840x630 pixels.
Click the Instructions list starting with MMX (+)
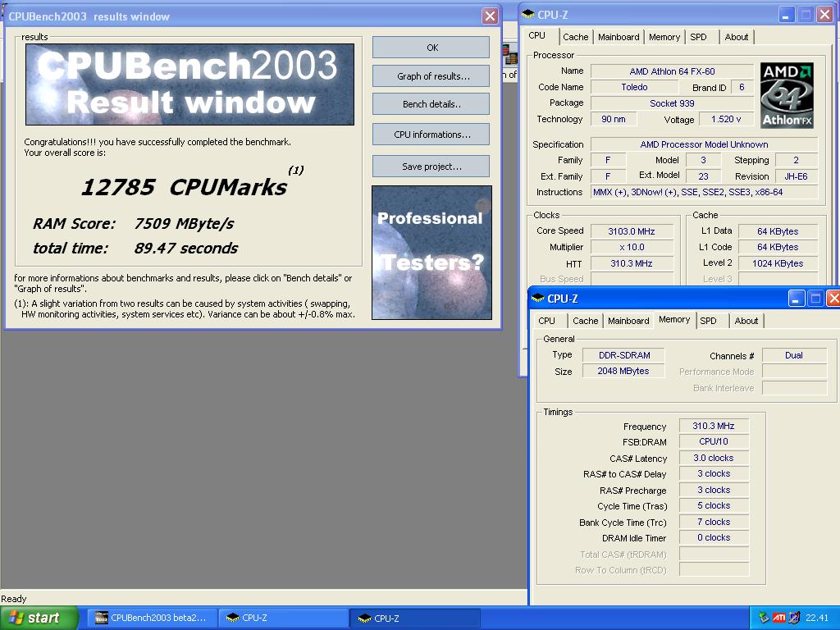point(704,192)
